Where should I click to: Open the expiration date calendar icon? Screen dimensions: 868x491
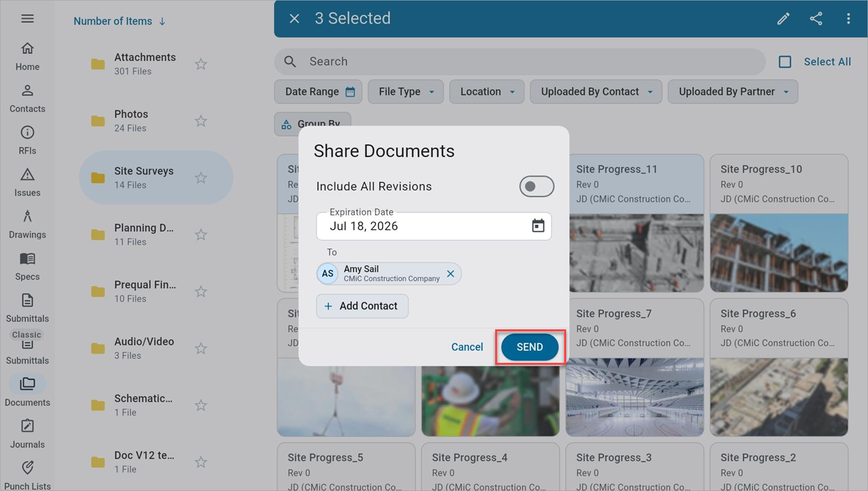(538, 226)
